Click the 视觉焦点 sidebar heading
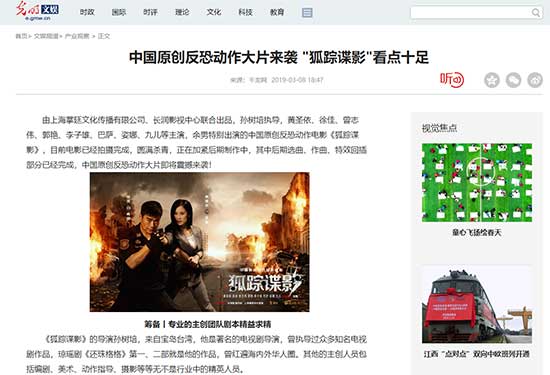 point(439,128)
